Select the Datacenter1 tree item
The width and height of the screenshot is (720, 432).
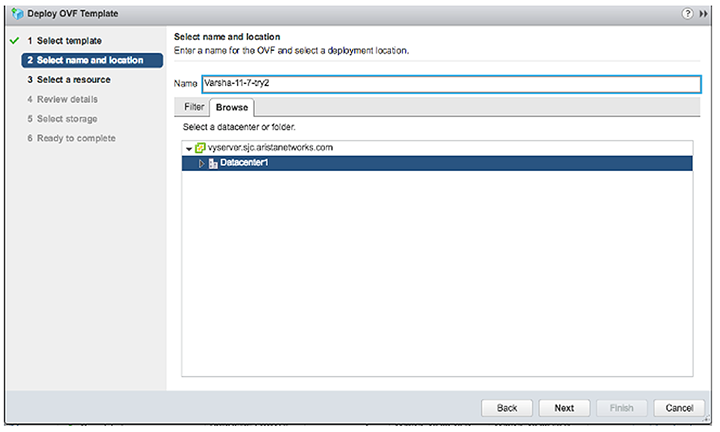pyautogui.click(x=437, y=163)
